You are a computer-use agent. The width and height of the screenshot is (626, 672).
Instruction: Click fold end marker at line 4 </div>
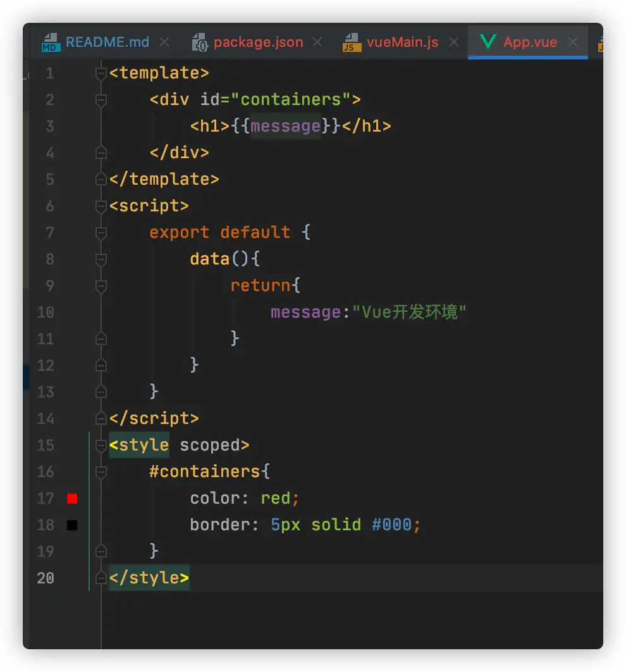[101, 152]
